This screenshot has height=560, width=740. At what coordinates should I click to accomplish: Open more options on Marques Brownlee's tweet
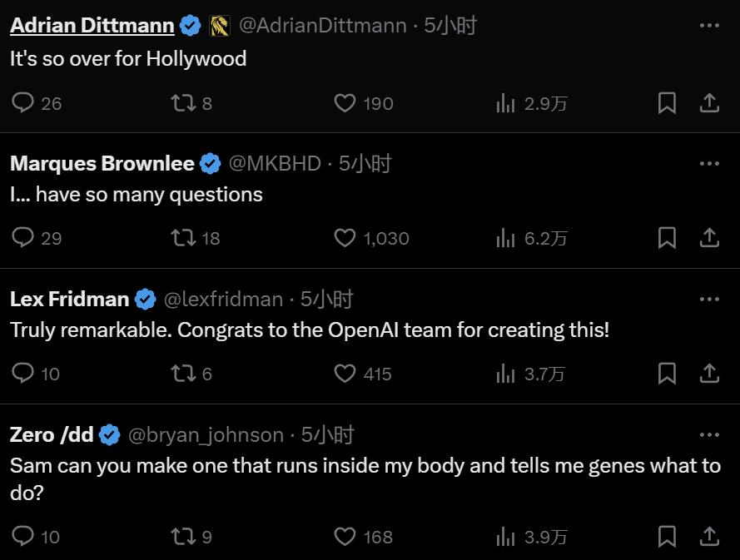click(x=709, y=163)
